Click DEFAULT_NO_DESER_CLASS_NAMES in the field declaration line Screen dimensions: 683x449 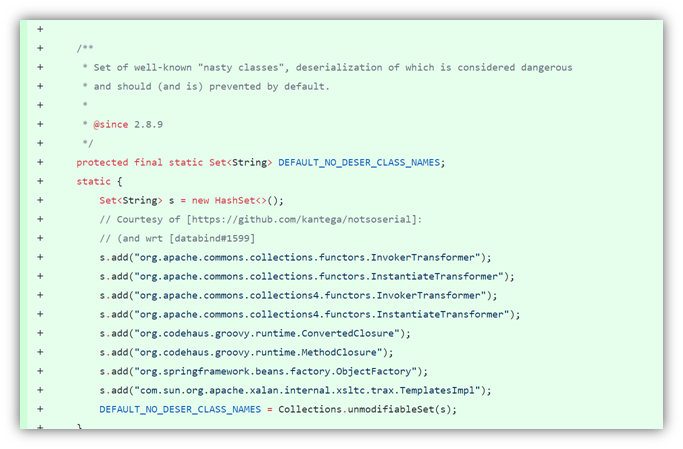(x=360, y=162)
